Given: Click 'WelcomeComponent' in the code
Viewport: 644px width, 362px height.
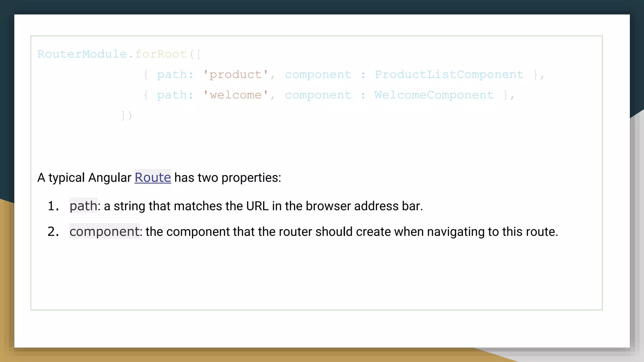Looking at the screenshot, I should [x=434, y=95].
